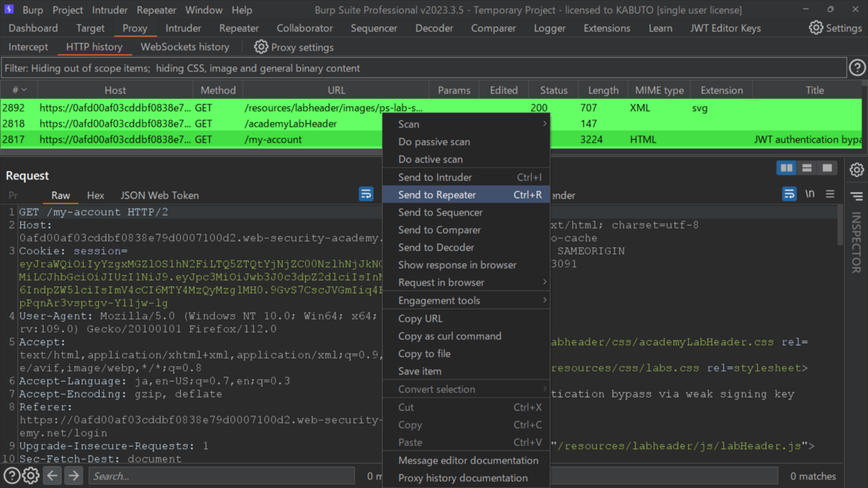Go to previous search match arrow
868x488 pixels.
point(52,476)
